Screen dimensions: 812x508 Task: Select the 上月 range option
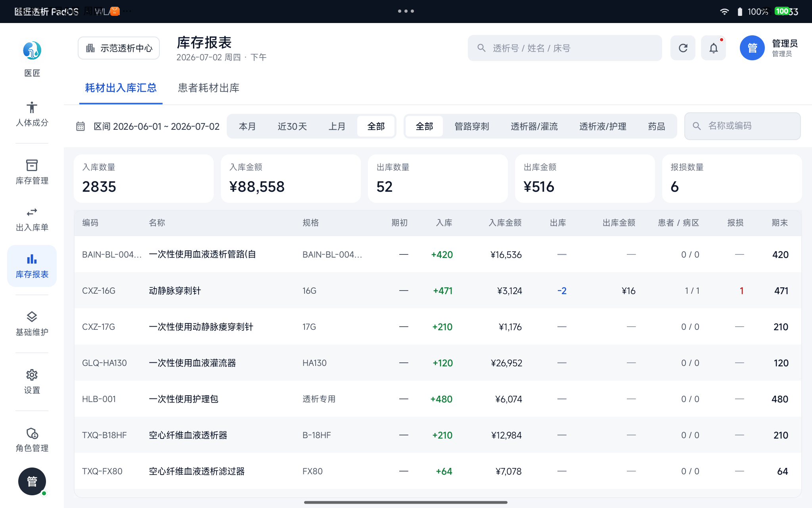pyautogui.click(x=337, y=126)
